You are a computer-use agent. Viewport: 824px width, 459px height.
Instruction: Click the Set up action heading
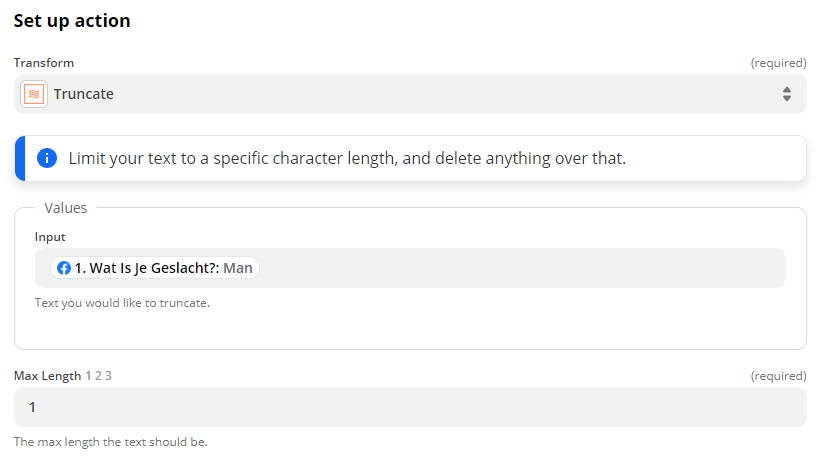[72, 20]
